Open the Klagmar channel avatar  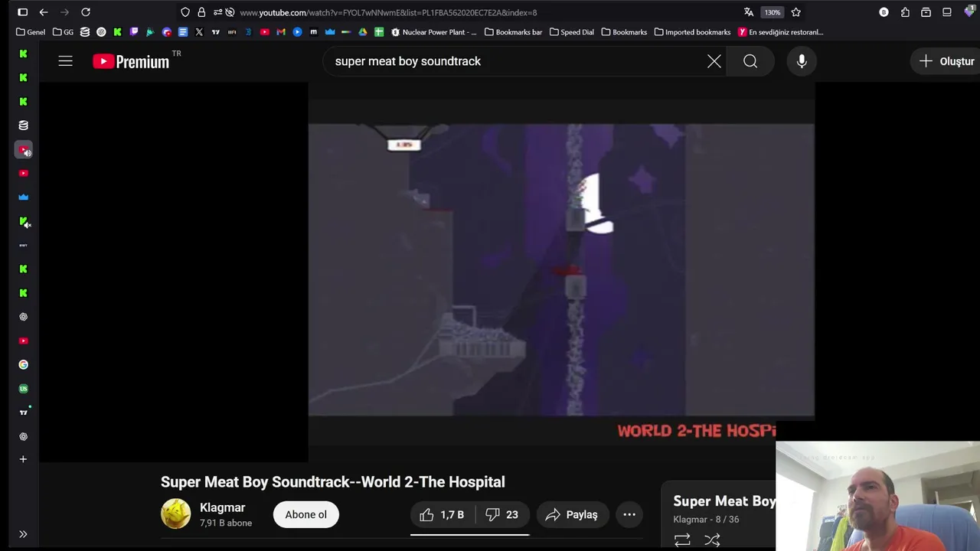(x=175, y=514)
